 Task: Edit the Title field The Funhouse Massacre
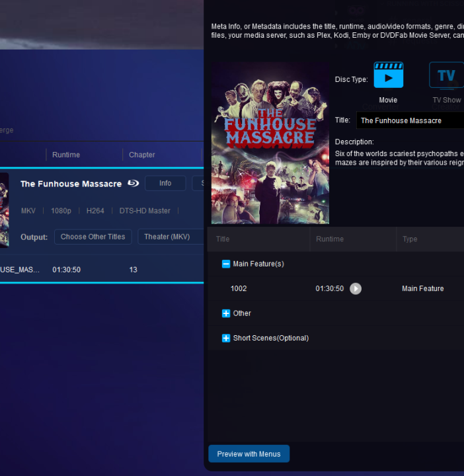point(410,120)
